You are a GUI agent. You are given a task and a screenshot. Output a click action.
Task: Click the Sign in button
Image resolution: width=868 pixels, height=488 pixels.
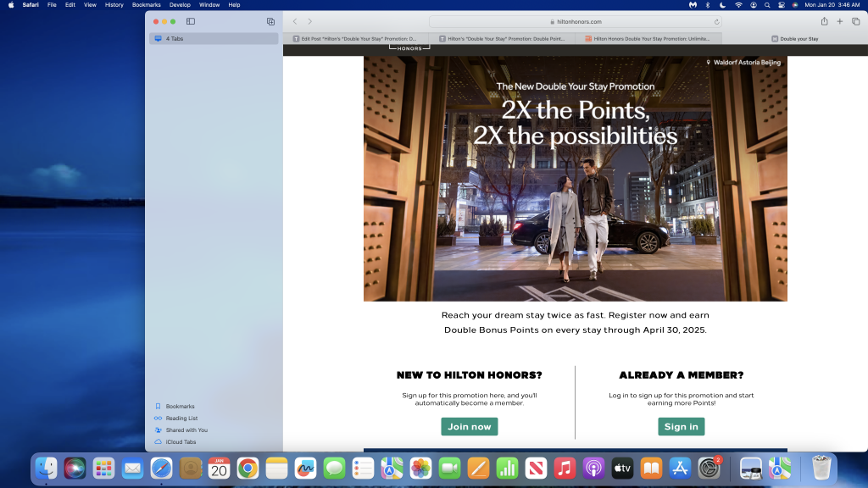pos(681,427)
